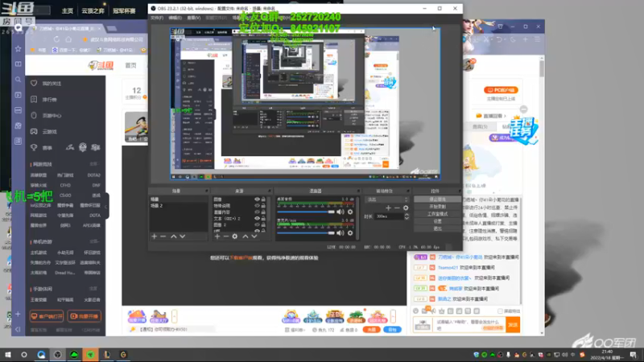
Task: Click the start recording button in OBS controls
Action: click(437, 207)
